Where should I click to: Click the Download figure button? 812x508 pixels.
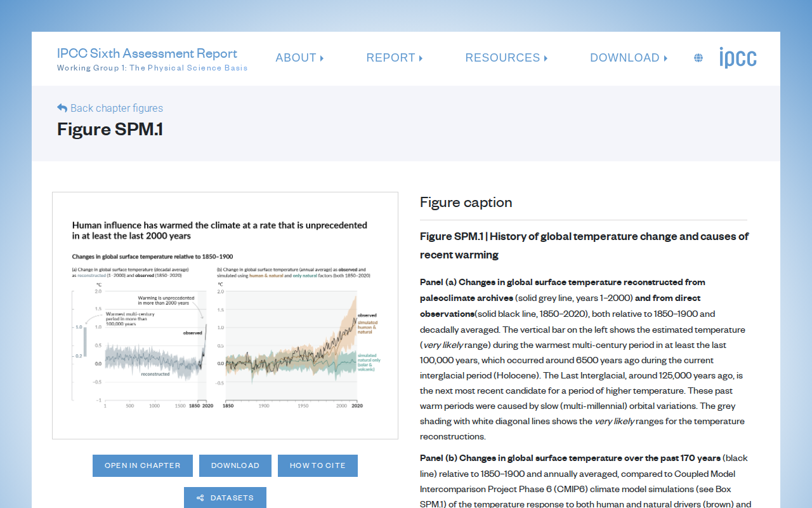235,465
